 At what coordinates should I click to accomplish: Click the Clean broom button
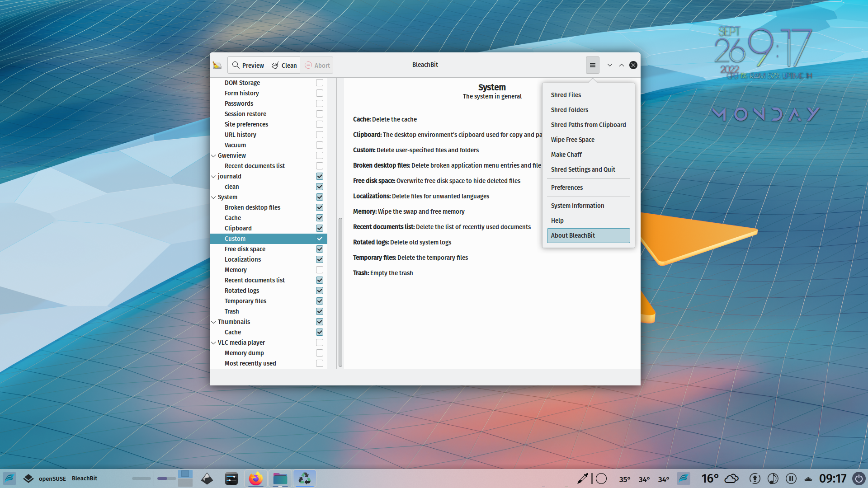coord(284,65)
